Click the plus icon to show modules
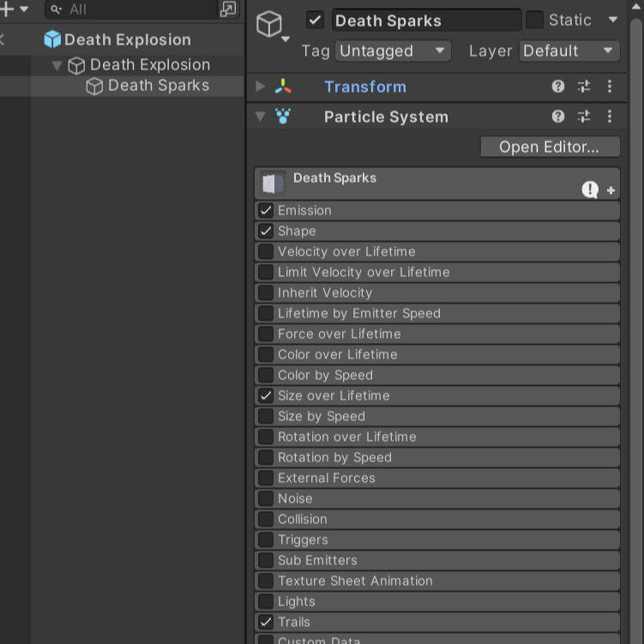The width and height of the screenshot is (644, 644). (611, 190)
